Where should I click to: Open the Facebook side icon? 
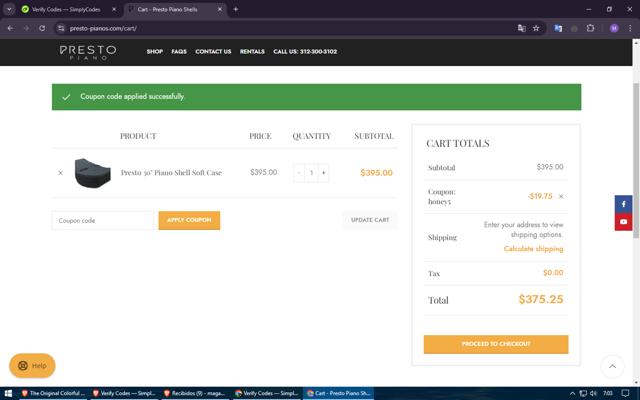[623, 204]
